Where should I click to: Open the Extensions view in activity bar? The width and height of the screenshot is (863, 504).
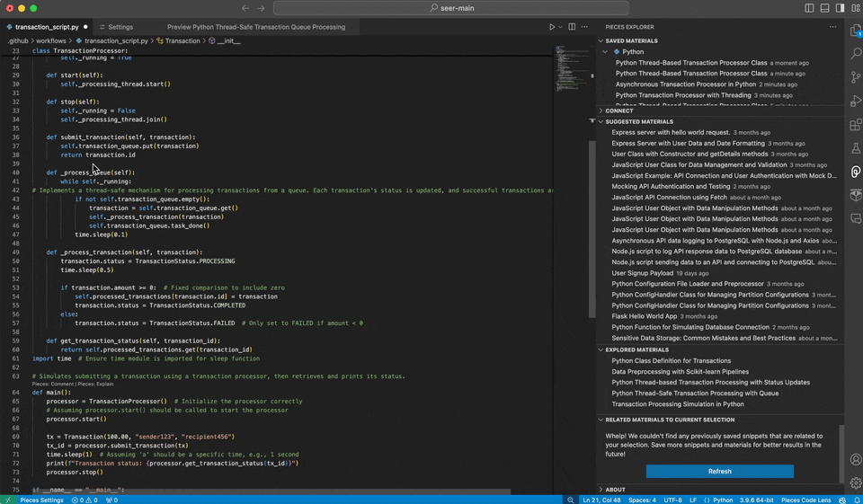tap(855, 124)
